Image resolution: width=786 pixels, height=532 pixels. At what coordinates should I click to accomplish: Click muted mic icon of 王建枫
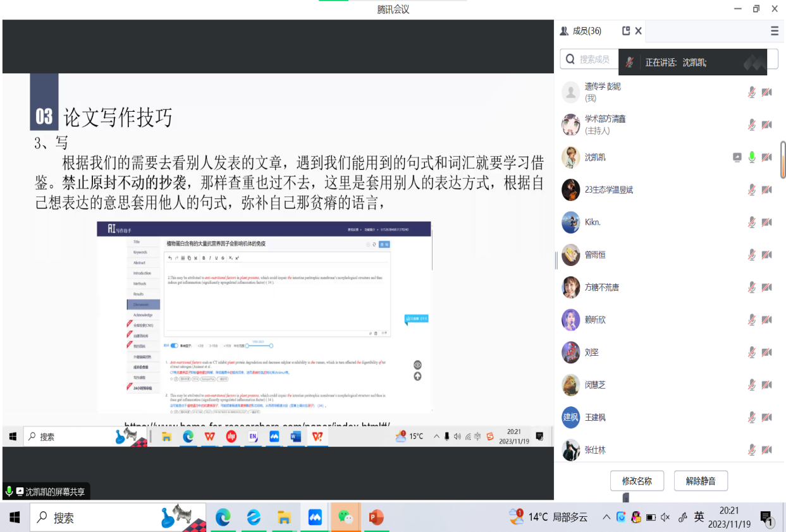(751, 418)
